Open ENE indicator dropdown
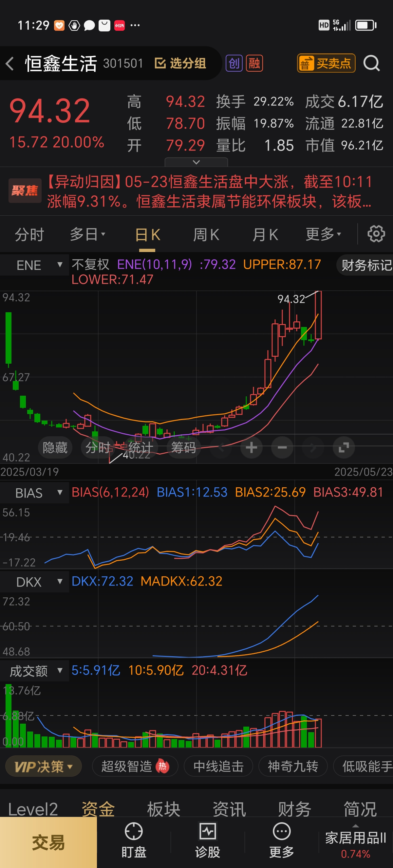Viewport: 393px width, 868px height. point(34,265)
